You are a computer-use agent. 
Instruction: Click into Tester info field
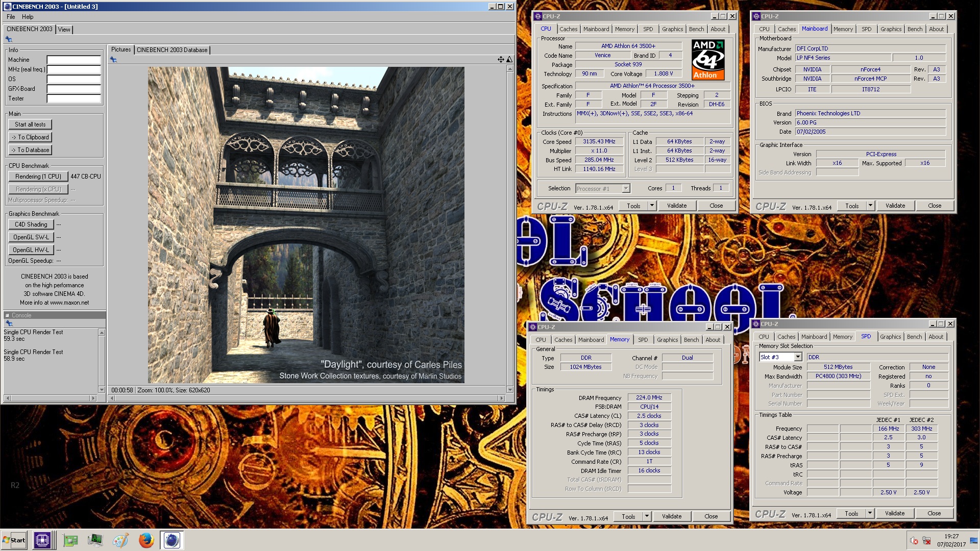coord(73,98)
